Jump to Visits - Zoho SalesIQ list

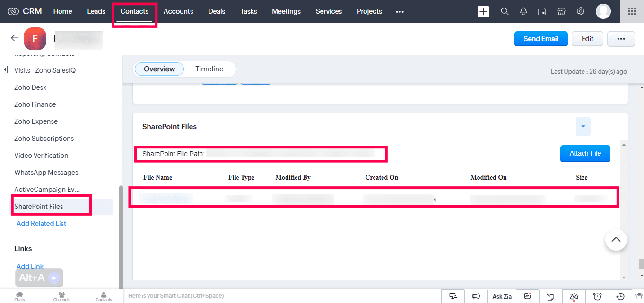[45, 70]
